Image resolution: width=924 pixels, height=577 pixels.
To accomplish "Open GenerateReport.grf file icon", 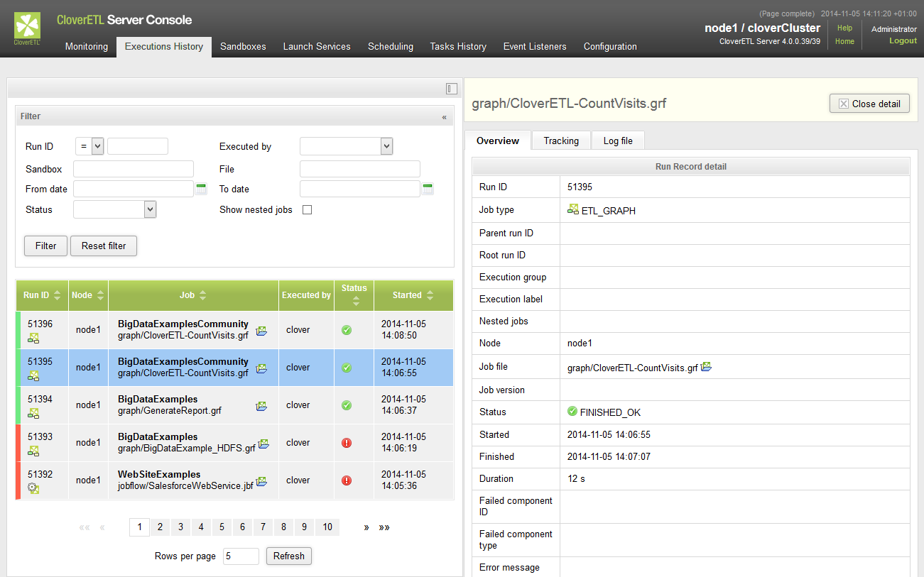I will tap(261, 406).
